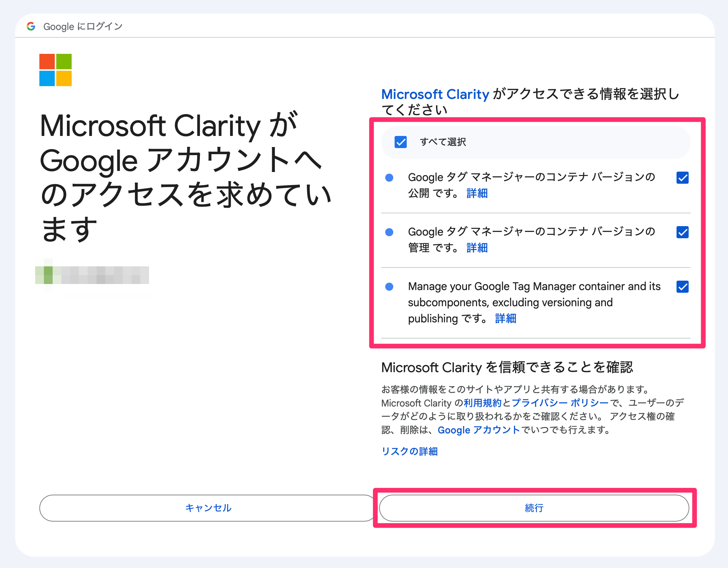Toggle the すべて選択 checkbox
This screenshot has height=568, width=728.
pyautogui.click(x=401, y=142)
